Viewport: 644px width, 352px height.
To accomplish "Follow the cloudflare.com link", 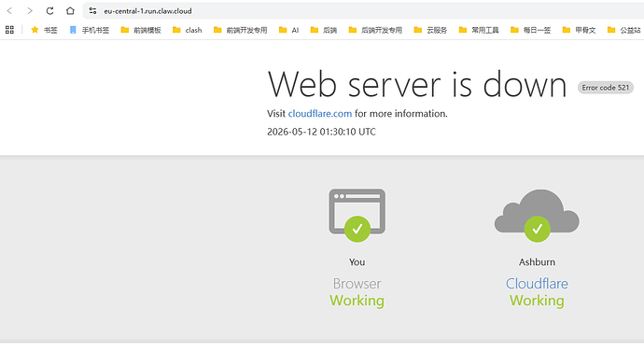I will (320, 114).
